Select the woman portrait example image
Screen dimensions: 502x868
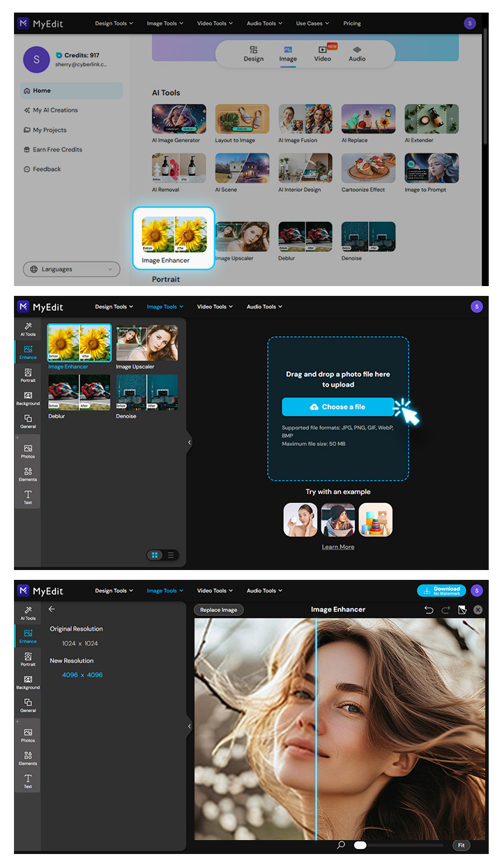[301, 520]
